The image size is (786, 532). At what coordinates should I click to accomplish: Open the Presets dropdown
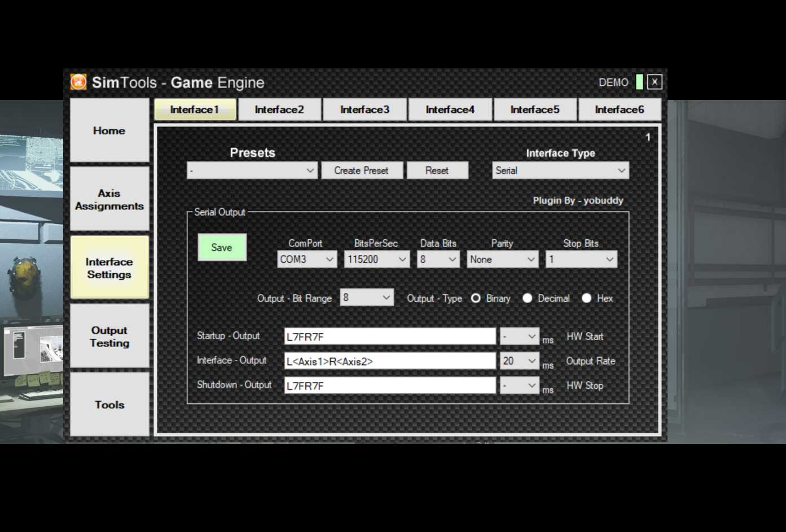point(252,170)
